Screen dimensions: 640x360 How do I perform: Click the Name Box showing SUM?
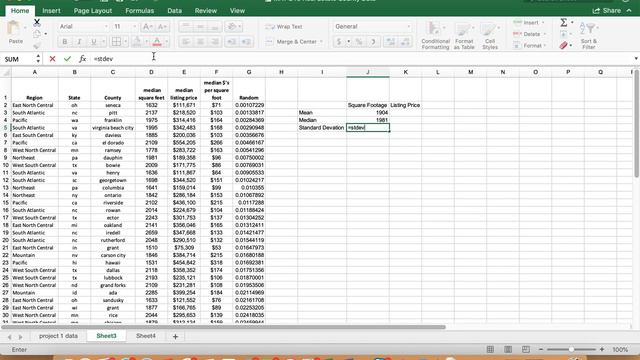click(x=18, y=59)
